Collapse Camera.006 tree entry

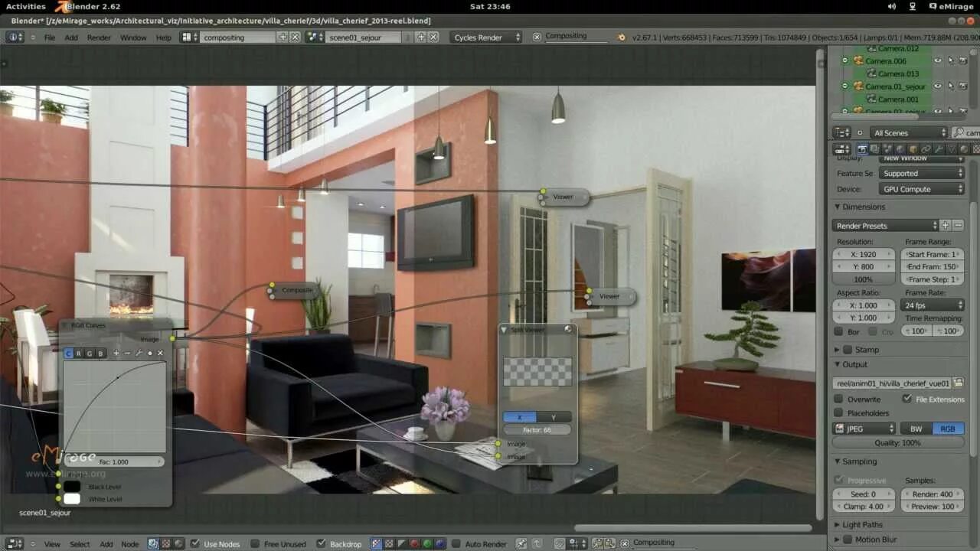point(845,61)
